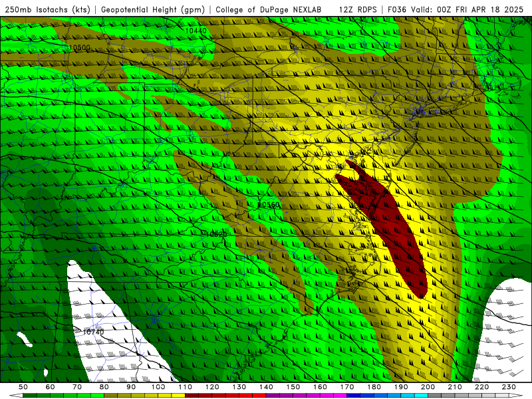Click the 60 value on the color scale
532x399 pixels.
click(x=51, y=387)
